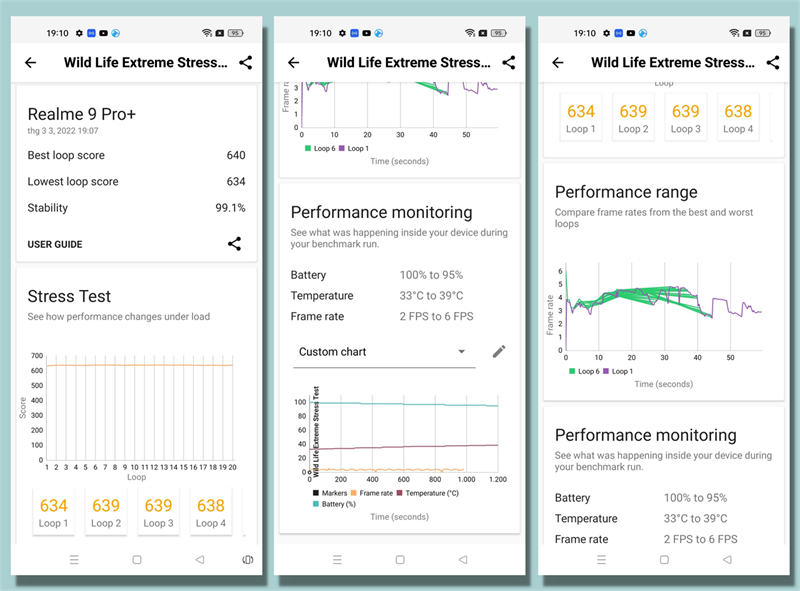Select Loop 4 card on right phone

738,117
